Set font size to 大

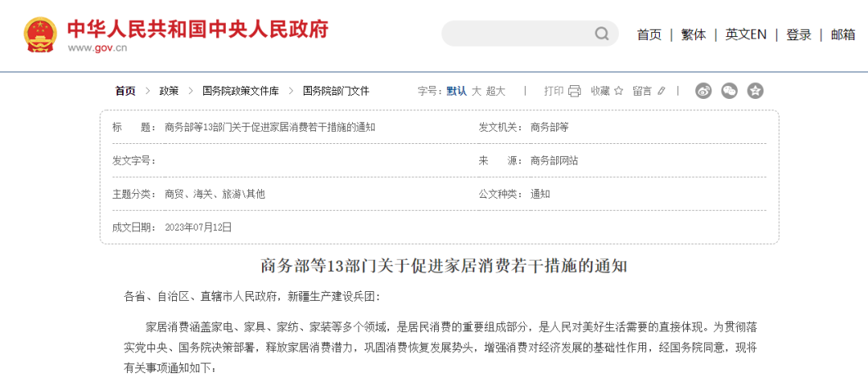point(476,92)
